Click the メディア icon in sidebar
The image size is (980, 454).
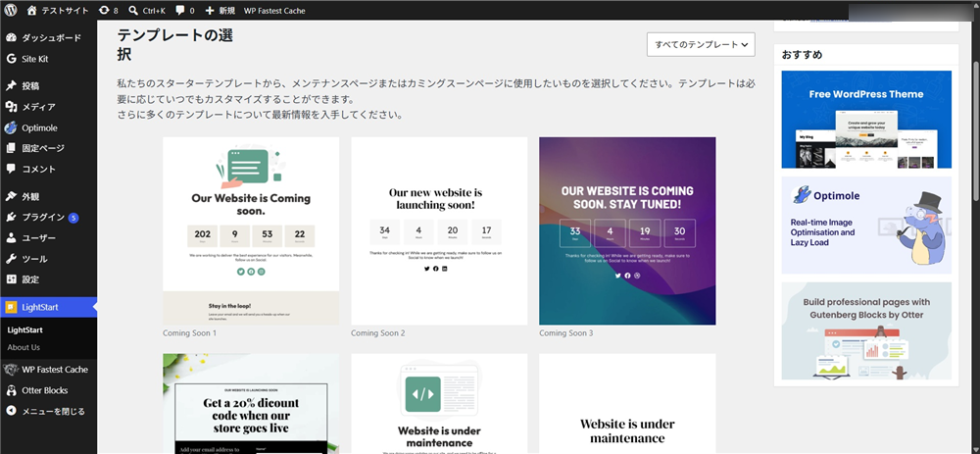pyautogui.click(x=11, y=107)
